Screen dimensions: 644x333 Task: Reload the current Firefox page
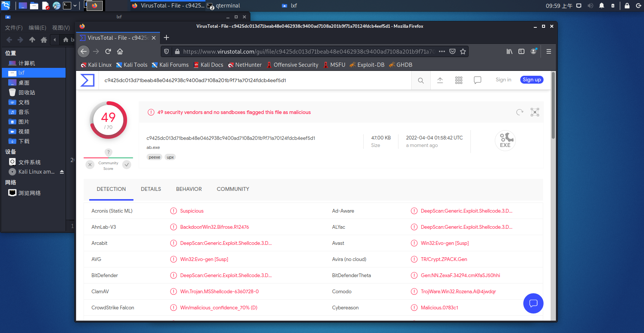coord(108,51)
